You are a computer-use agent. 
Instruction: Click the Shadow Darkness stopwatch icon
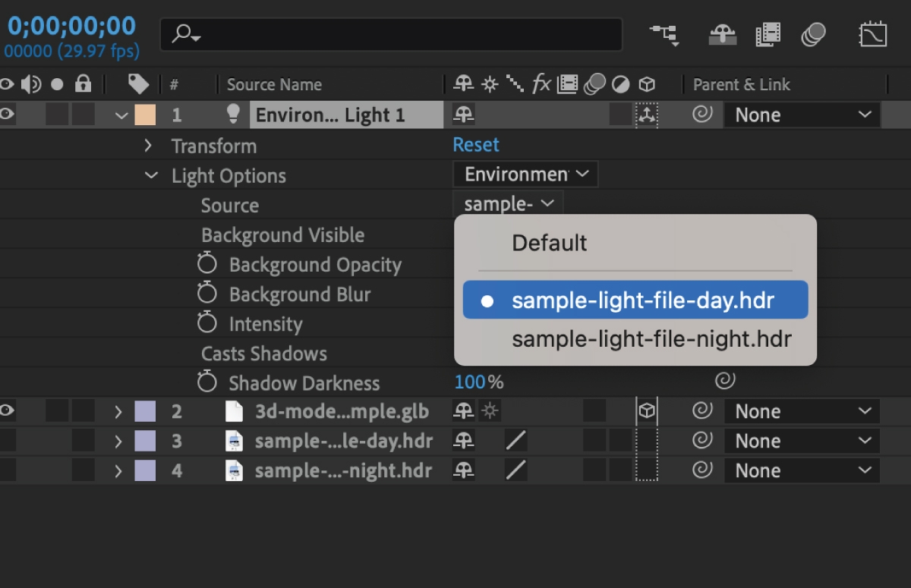tap(206, 382)
